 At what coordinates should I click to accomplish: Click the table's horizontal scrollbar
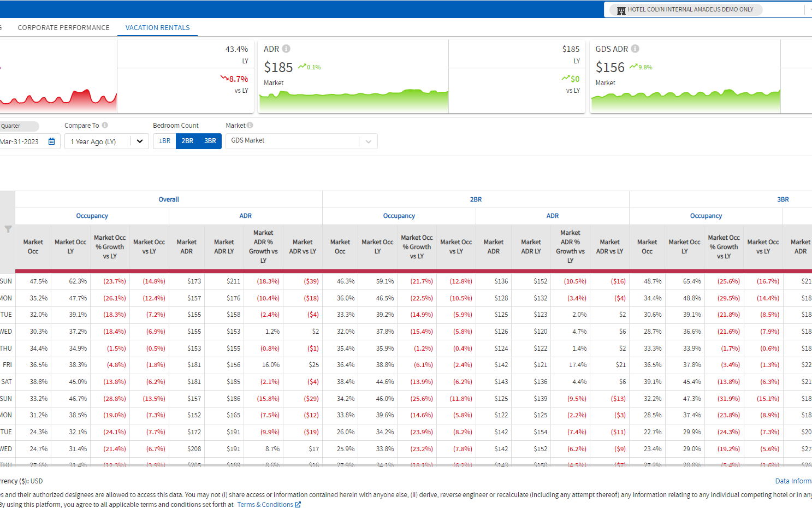[382, 465]
